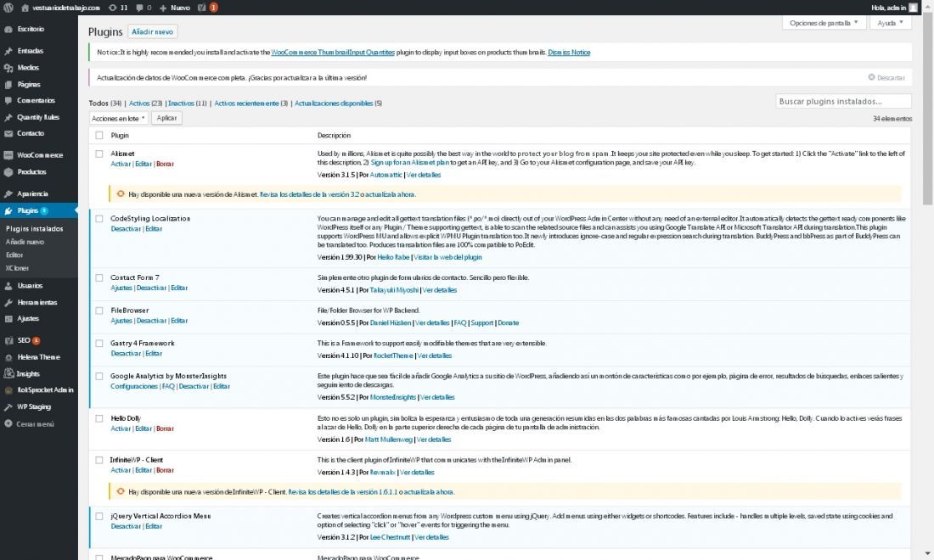This screenshot has width=934, height=560.
Task: Toggle the select-all plugins checkbox in header
Action: [98, 135]
